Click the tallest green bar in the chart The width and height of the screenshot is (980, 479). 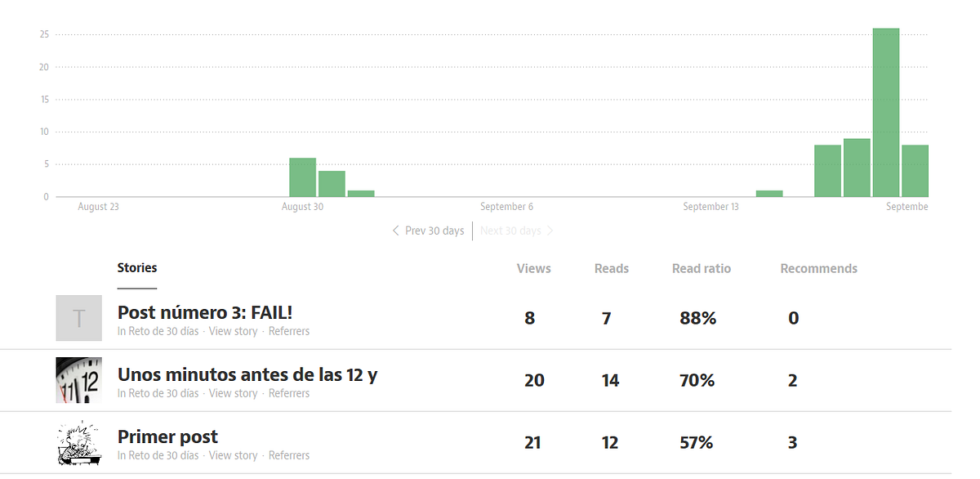(x=886, y=113)
